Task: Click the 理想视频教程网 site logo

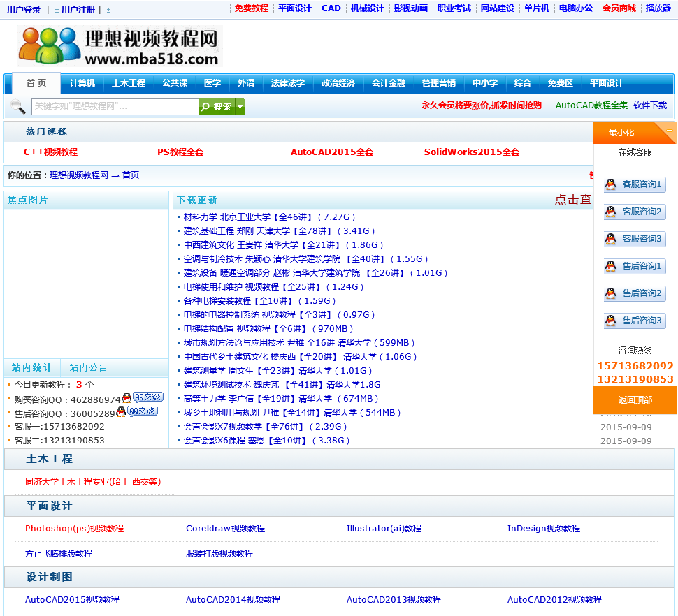Action: tap(120, 46)
